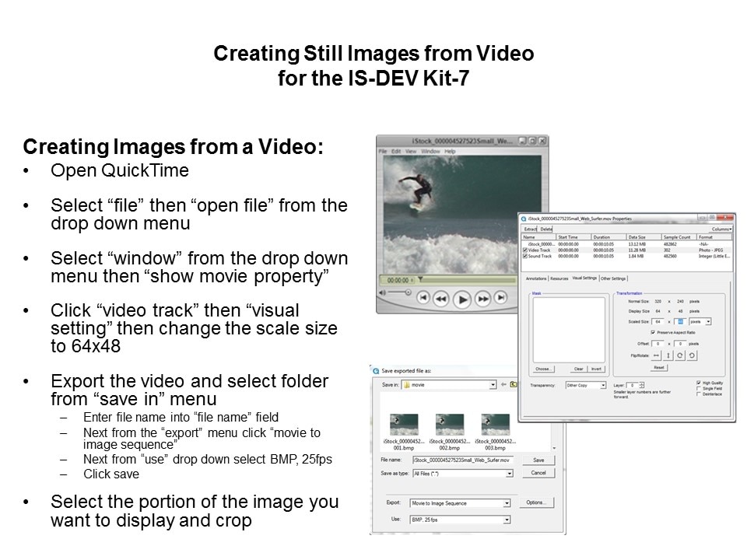Switch to the Other Settings tab
This screenshot has width=747, height=560.
613,278
